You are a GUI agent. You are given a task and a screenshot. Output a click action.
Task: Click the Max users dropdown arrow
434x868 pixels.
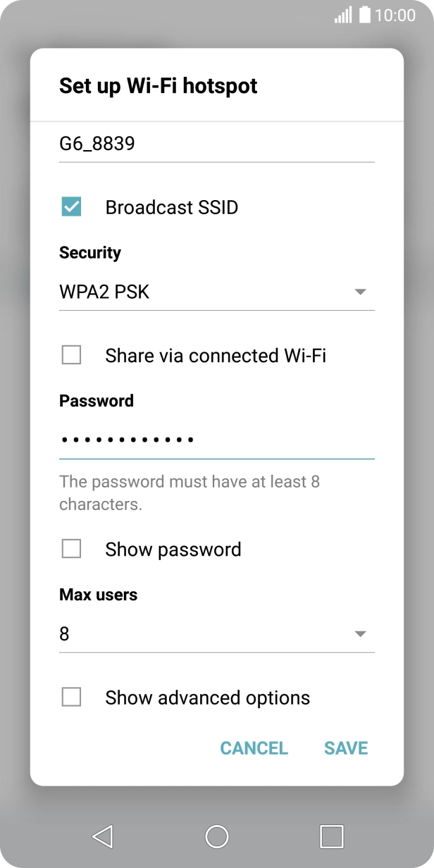[360, 634]
